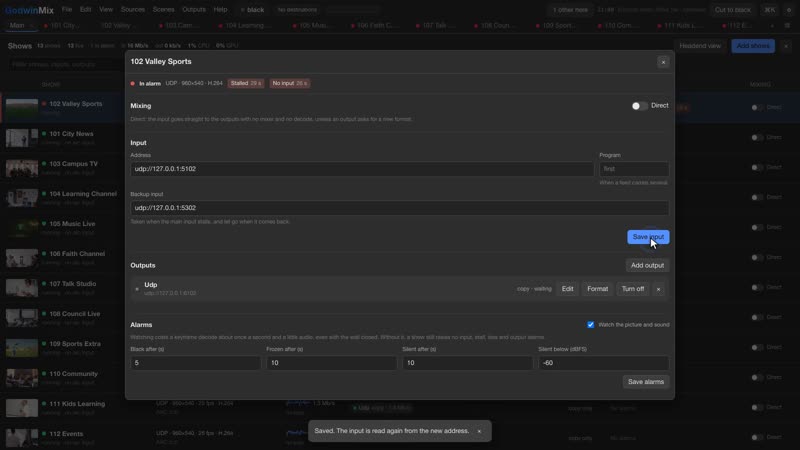Toggle Direct switch for 112 Events row
The height and width of the screenshot is (450, 800).
tap(757, 437)
